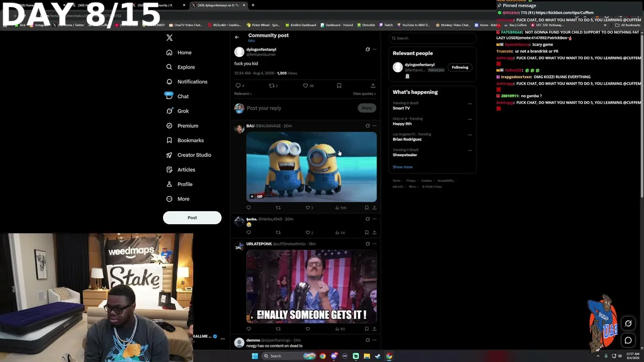Open the KickBot Dashboard bookmark

pyautogui.click(x=301, y=25)
